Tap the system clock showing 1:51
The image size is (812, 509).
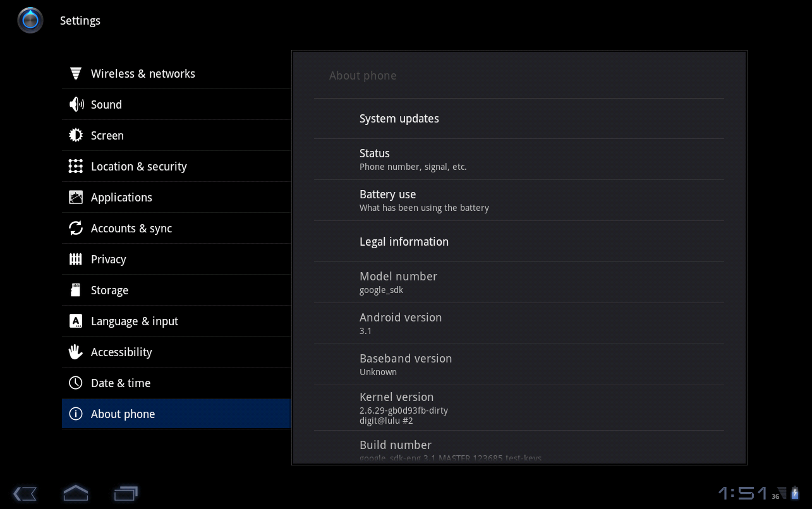743,493
